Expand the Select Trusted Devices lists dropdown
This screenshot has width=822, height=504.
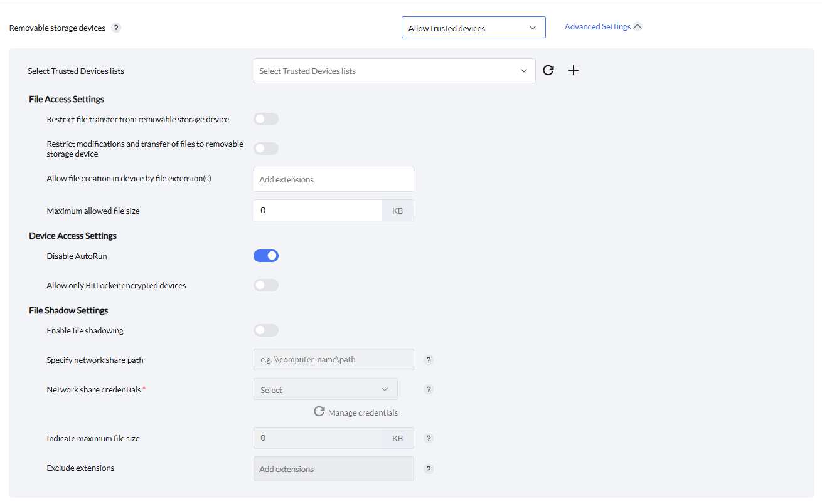394,71
